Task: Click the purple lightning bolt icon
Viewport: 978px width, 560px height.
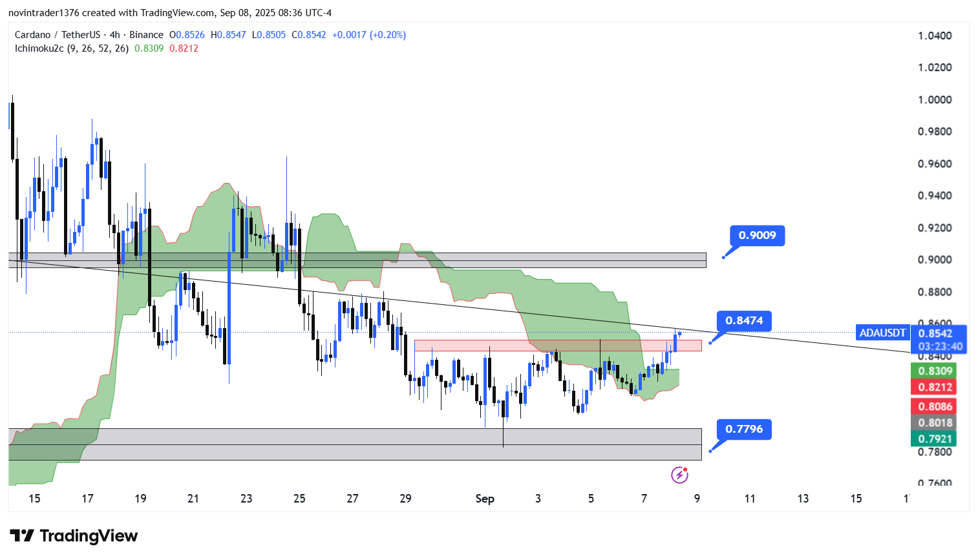Action: click(x=679, y=475)
